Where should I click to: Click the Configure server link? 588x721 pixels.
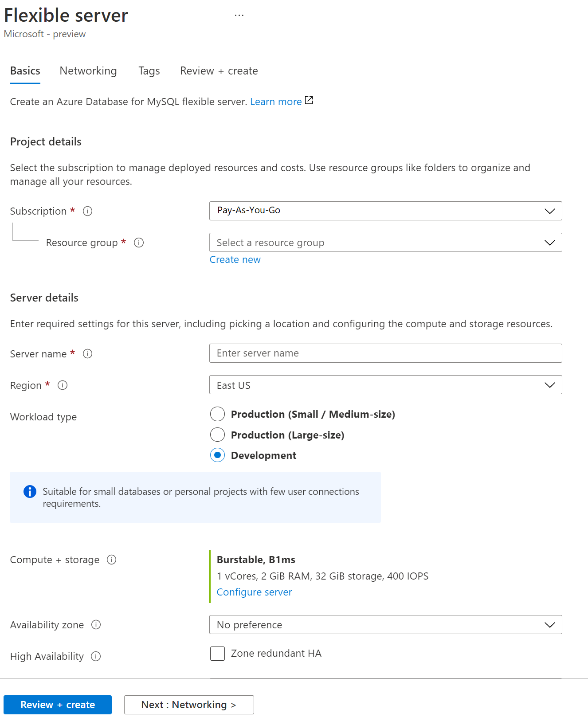[254, 592]
